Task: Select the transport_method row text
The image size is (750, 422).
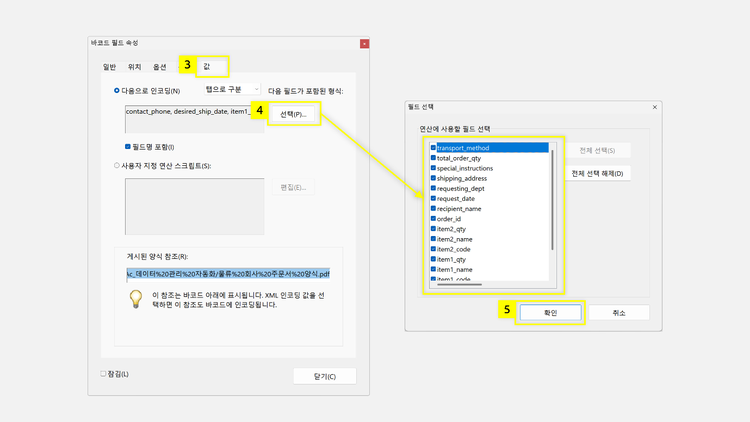Action: tap(463, 148)
